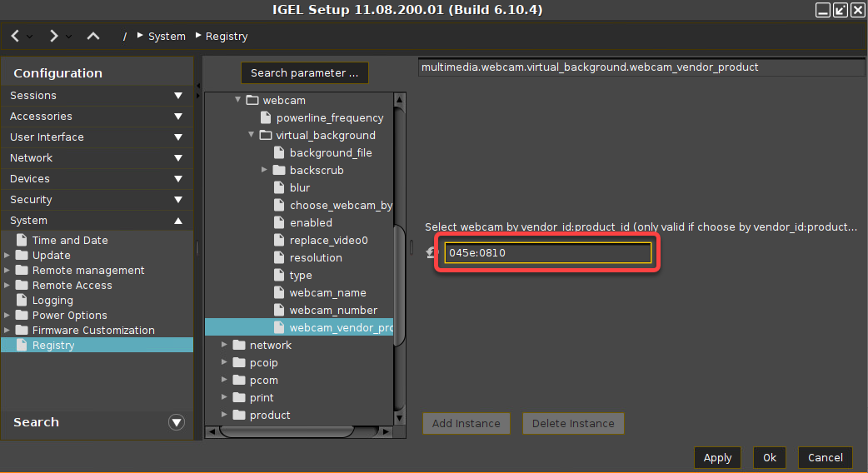868x473 pixels.
Task: Collapse the virtual_background tree node
Action: click(251, 135)
